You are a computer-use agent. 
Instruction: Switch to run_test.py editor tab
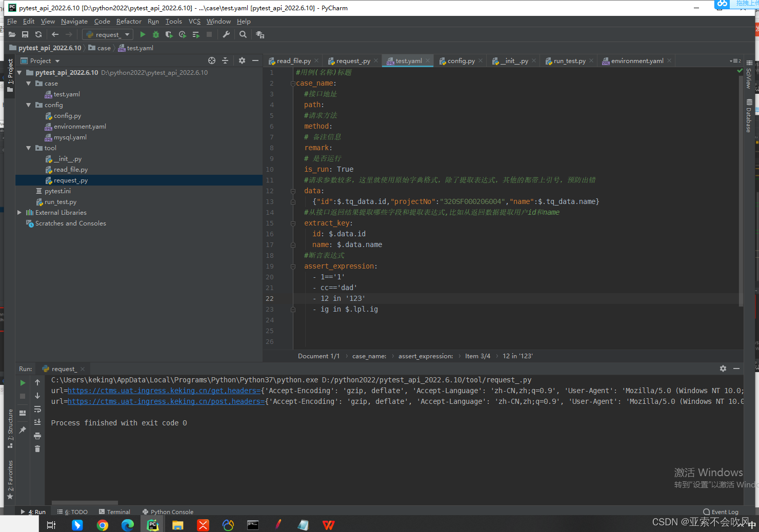point(569,61)
